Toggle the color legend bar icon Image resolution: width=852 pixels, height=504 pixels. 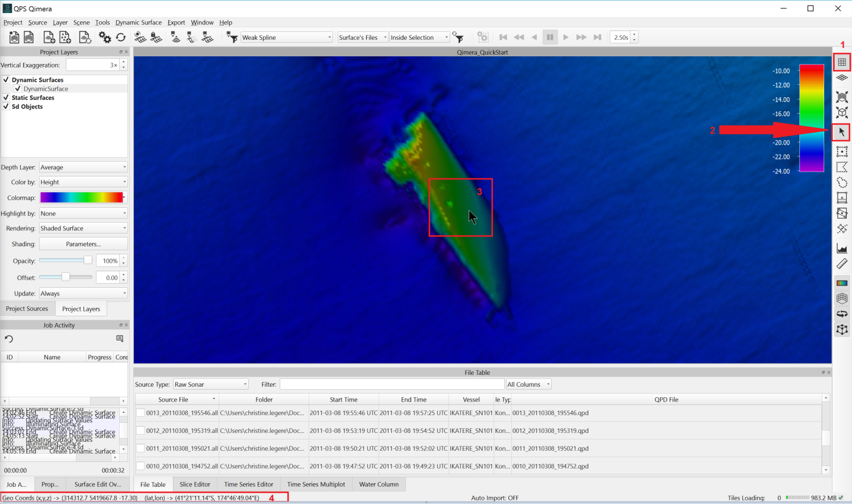tap(841, 283)
